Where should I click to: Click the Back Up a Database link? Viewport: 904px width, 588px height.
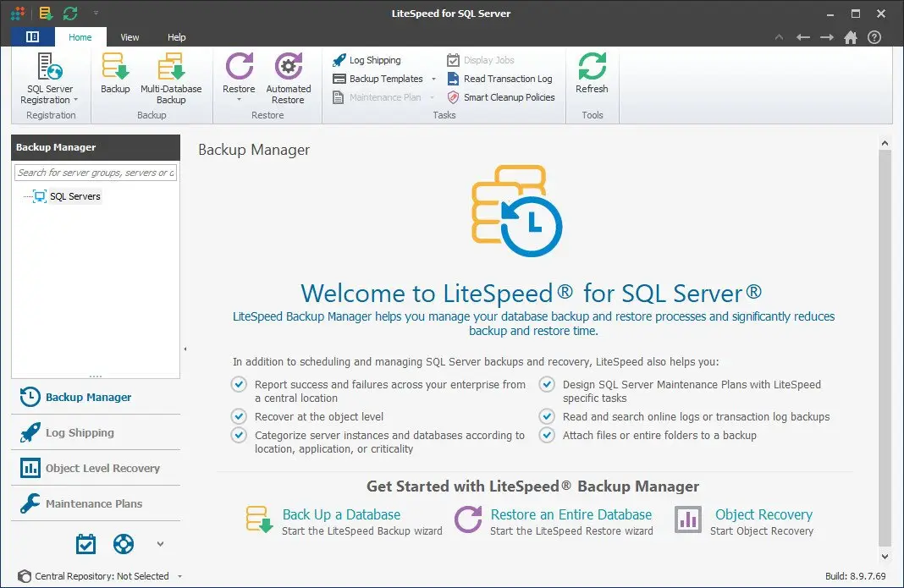341,514
